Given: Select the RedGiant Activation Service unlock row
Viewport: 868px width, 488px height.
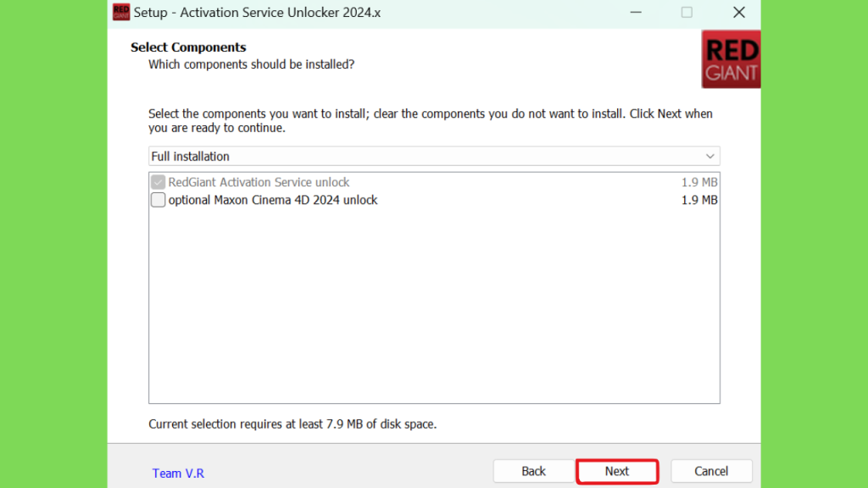Looking at the screenshot, I should tap(434, 182).
